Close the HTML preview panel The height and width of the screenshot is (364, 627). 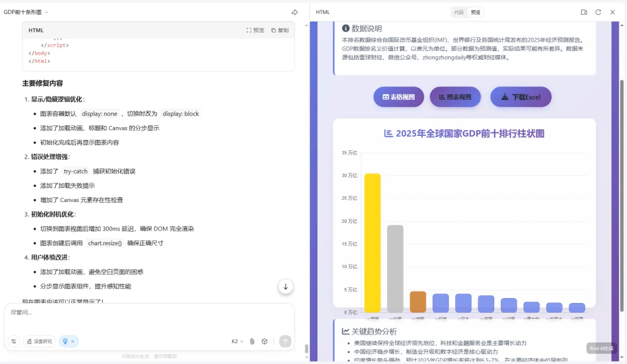point(612,12)
